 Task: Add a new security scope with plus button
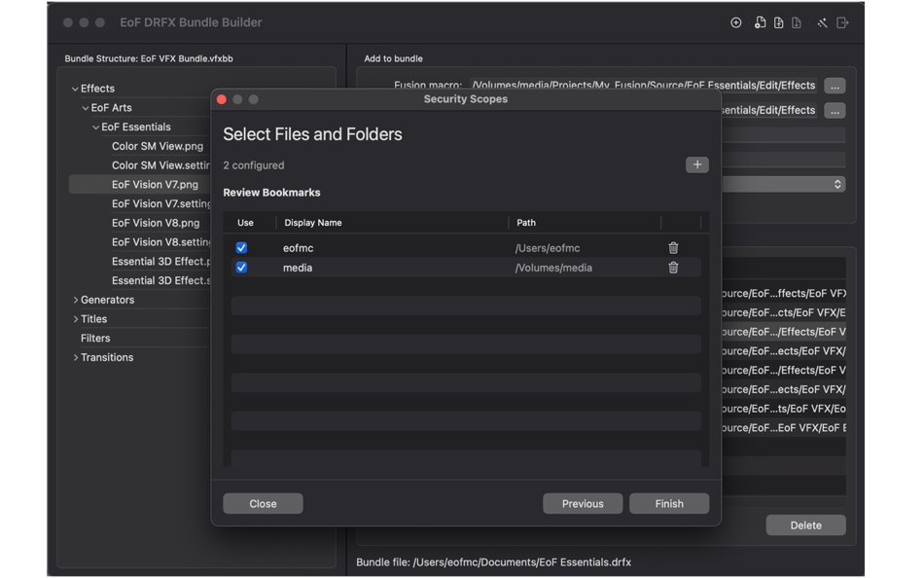pos(697,164)
